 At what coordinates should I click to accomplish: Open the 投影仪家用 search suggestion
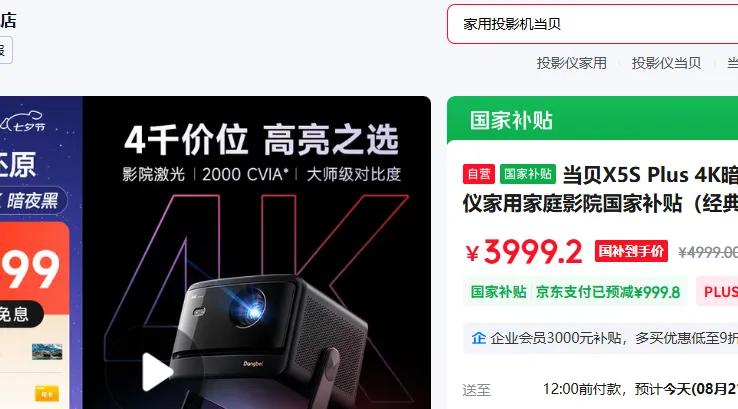[571, 63]
